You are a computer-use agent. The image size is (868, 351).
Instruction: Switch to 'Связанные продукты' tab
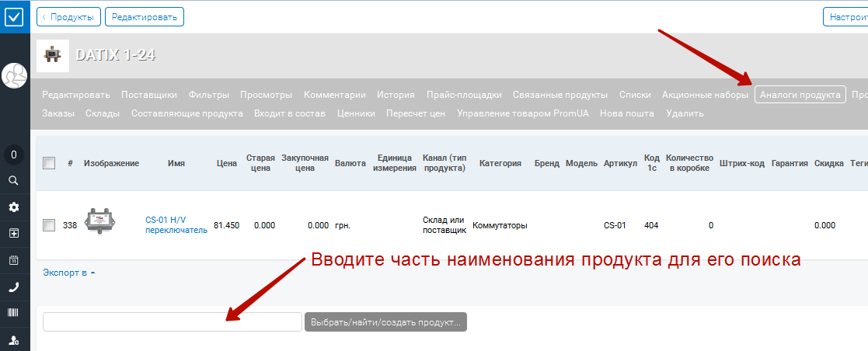pyautogui.click(x=560, y=95)
